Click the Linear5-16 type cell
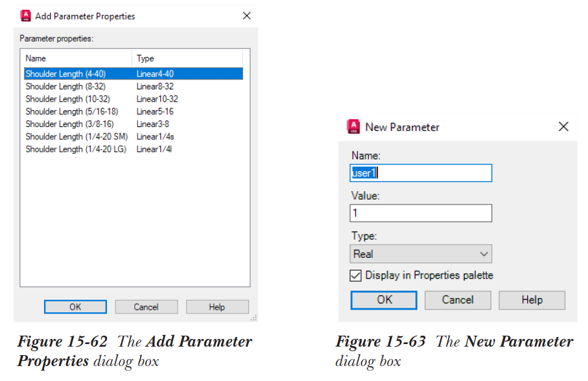The image size is (588, 381). click(x=155, y=111)
